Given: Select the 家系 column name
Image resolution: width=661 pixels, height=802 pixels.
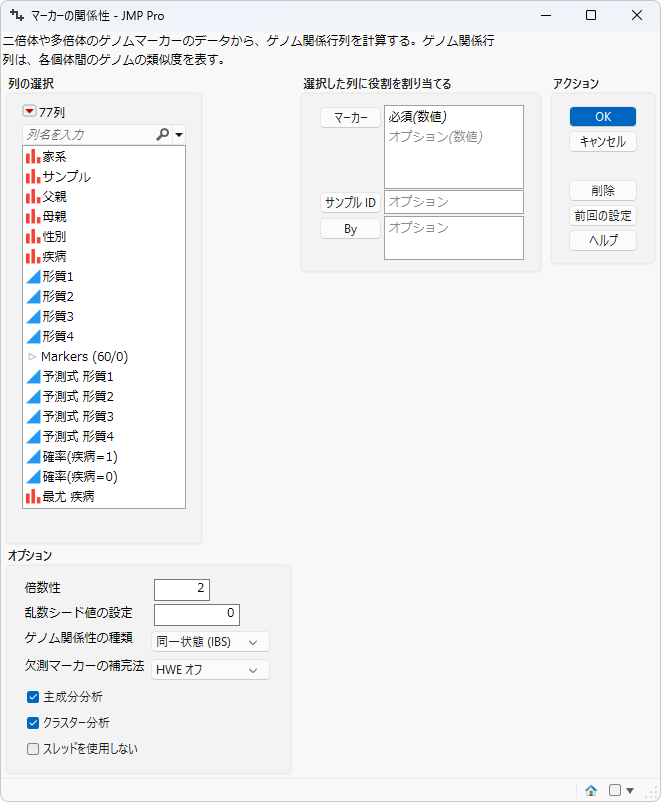Looking at the screenshot, I should click(54, 157).
